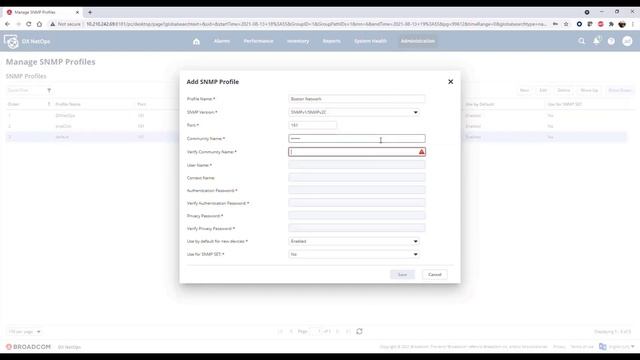
Task: Click the Authentication Password field
Action: click(x=357, y=190)
